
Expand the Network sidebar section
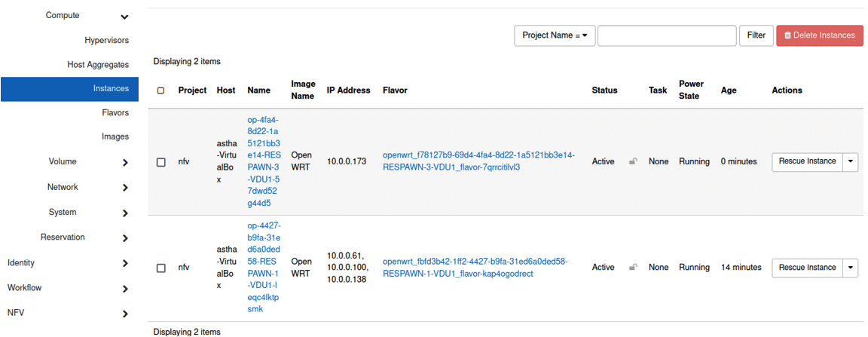tap(125, 188)
